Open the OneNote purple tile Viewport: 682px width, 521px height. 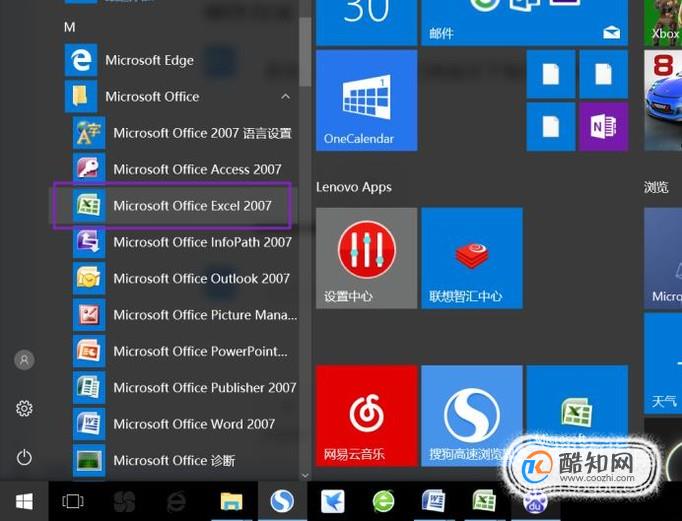click(x=603, y=127)
